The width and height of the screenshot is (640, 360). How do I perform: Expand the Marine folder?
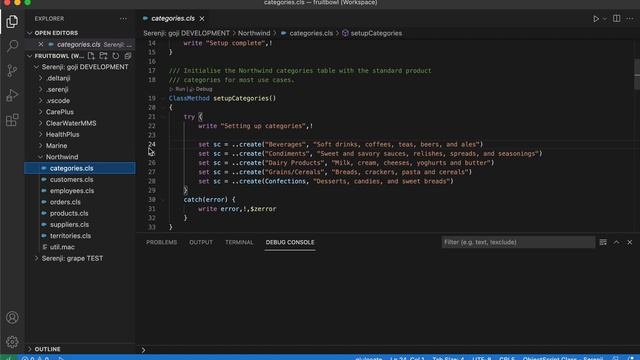pos(40,146)
